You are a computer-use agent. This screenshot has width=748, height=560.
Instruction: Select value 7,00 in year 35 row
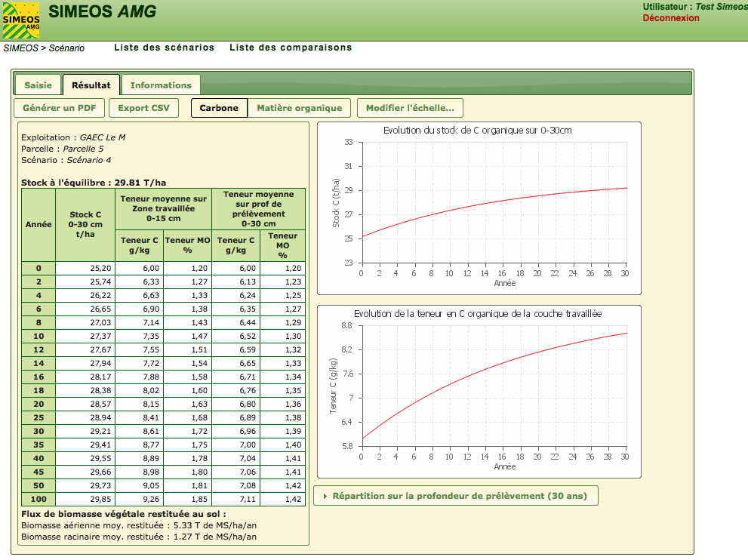pos(236,445)
